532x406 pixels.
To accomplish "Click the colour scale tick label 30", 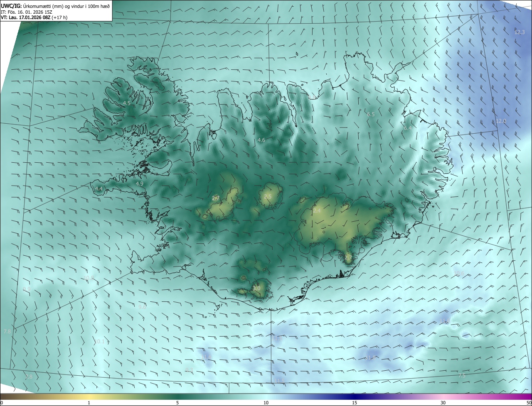I will (x=443, y=403).
